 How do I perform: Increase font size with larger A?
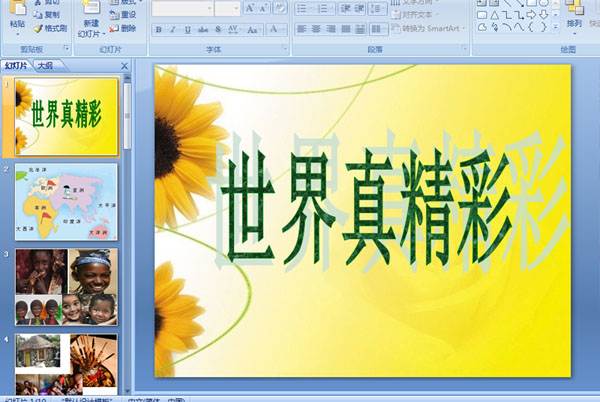coord(250,8)
